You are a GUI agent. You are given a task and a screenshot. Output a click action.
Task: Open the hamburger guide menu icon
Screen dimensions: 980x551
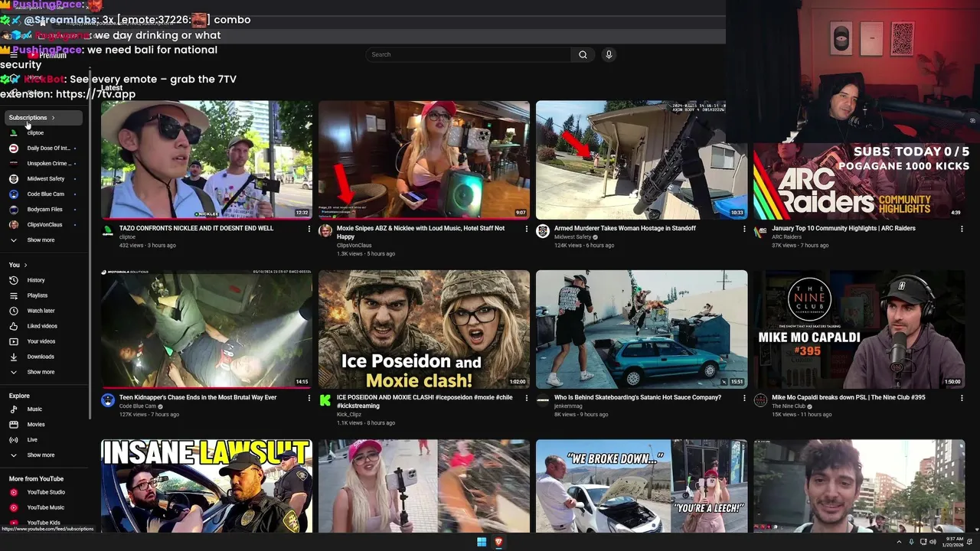14,55
